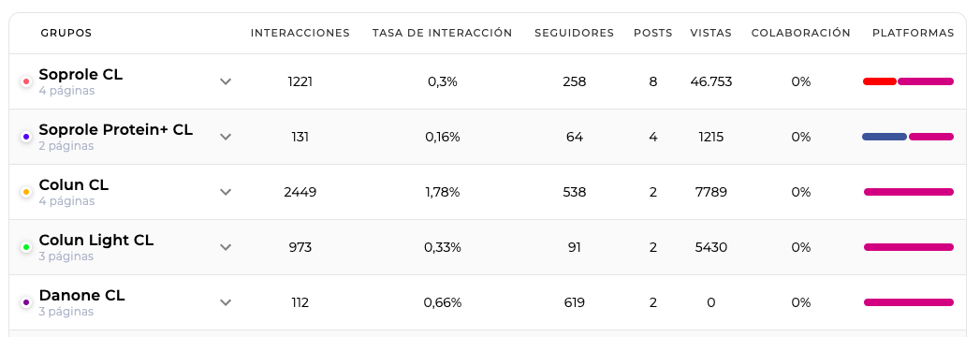Expand the Soprole CL group chevron
The image size is (980, 337).
pos(226,81)
